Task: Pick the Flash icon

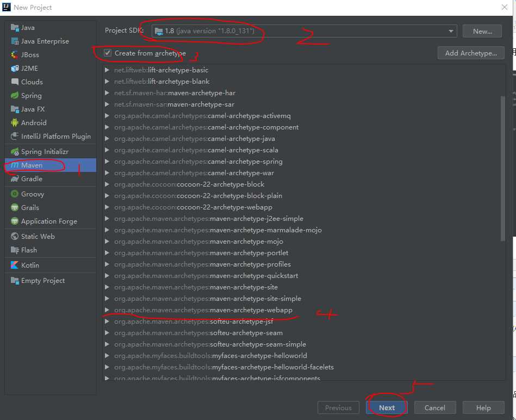Action: coord(15,250)
